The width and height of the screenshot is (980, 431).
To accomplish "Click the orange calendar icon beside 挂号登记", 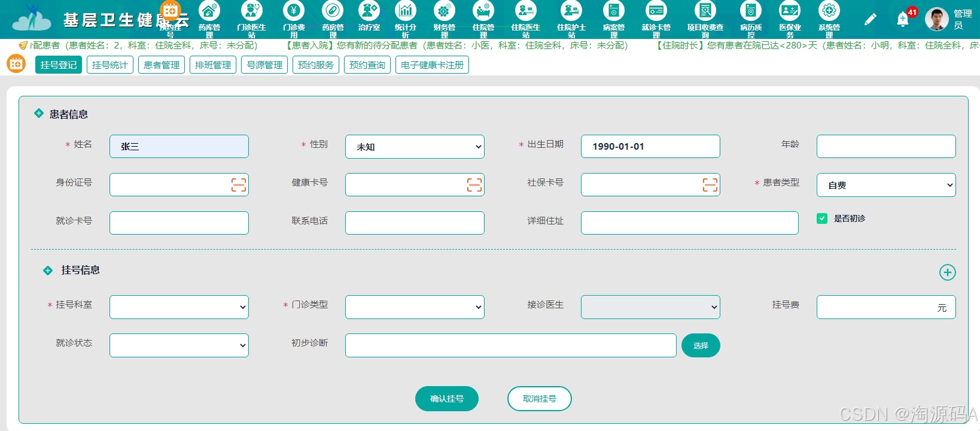I will 16,63.
